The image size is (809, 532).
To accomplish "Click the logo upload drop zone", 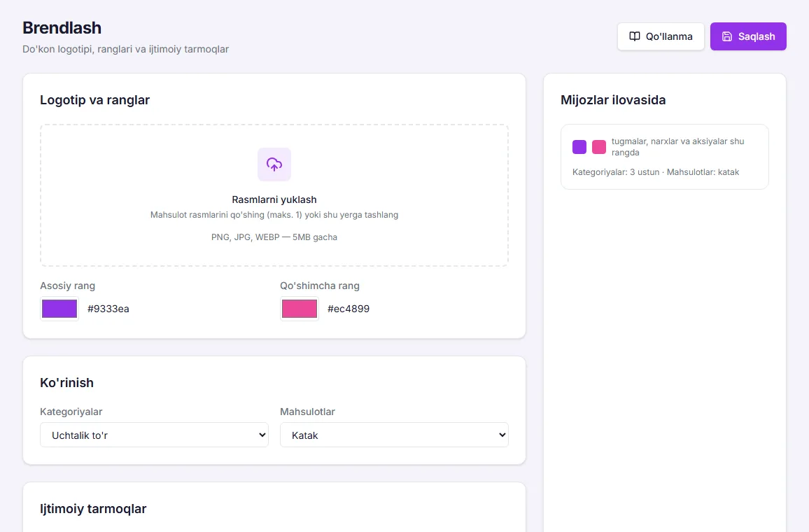I will (274, 195).
